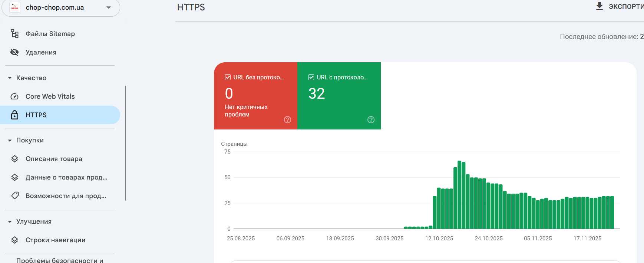Screen dimensions: 644x263
Task: Collapse the Качество section
Action: click(10, 78)
